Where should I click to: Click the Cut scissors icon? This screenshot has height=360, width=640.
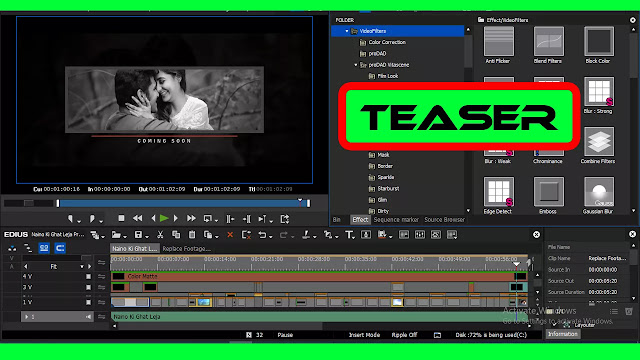pyautogui.click(x=160, y=235)
